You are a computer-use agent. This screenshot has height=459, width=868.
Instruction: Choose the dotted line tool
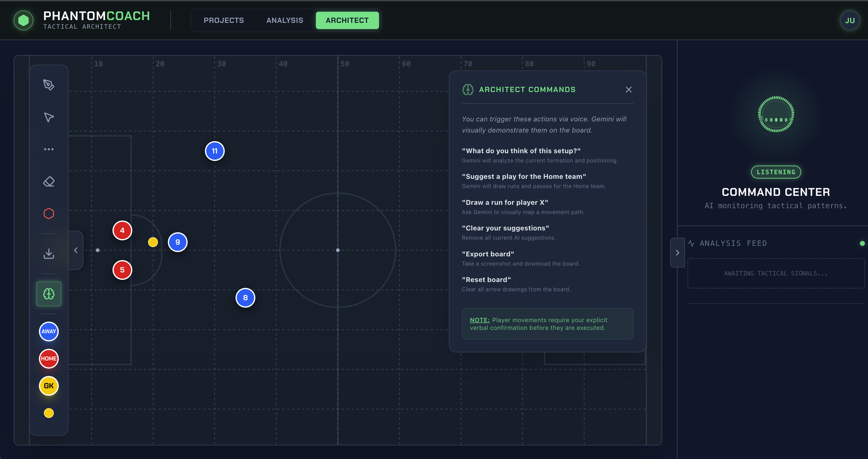[x=49, y=149]
